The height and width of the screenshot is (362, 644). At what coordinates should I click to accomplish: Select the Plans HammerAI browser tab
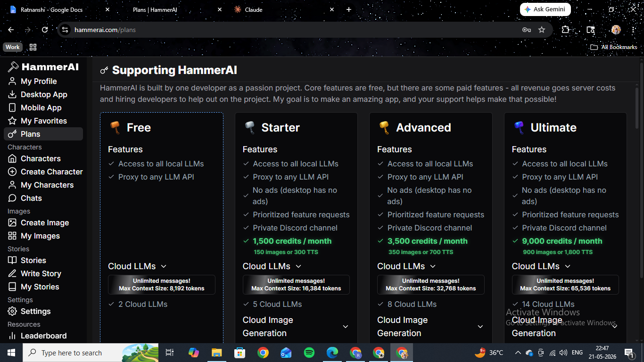coord(172,9)
